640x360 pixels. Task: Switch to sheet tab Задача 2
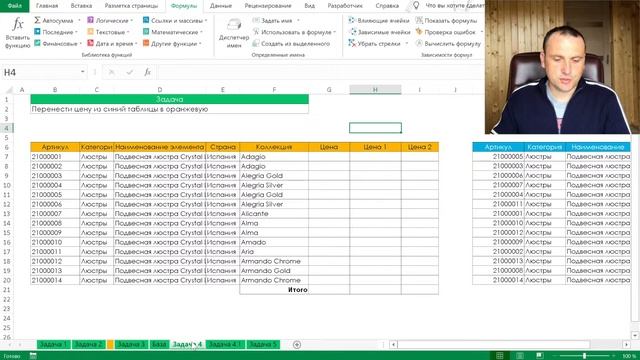click(89, 344)
